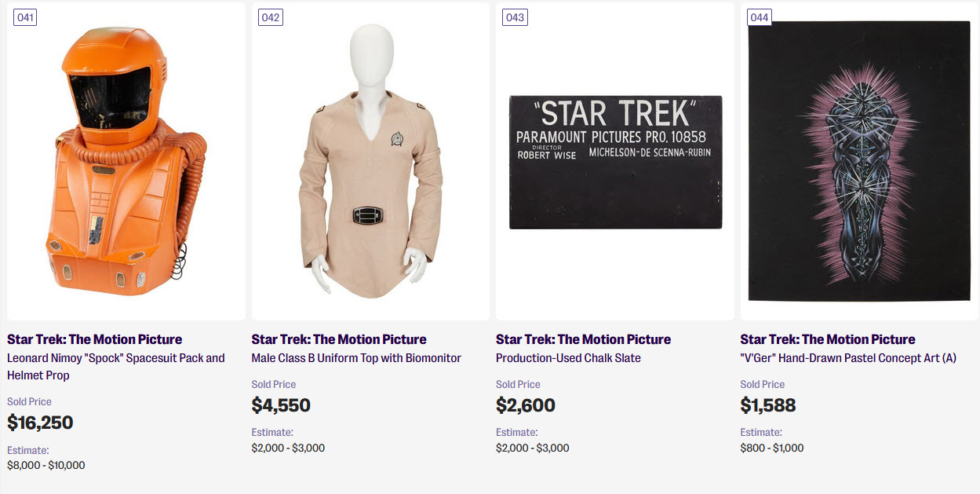This screenshot has height=494, width=980.
Task: View the Star Trek chalk slate photo
Action: [x=615, y=162]
